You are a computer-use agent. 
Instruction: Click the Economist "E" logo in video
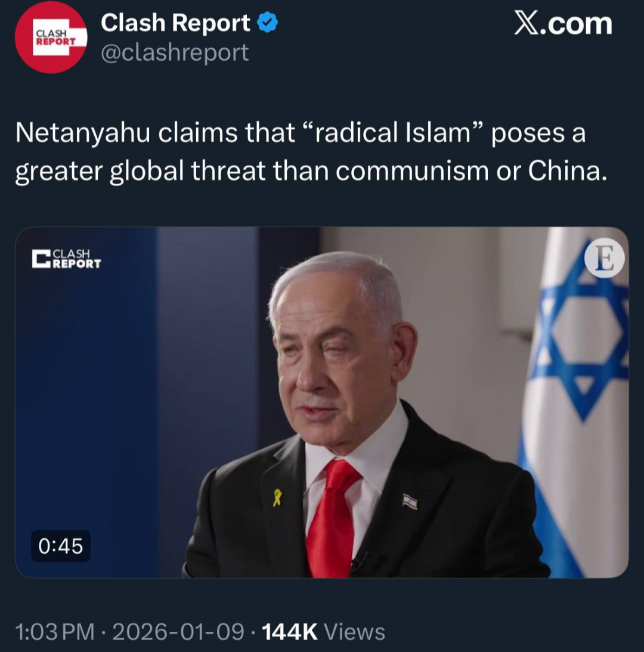(604, 258)
